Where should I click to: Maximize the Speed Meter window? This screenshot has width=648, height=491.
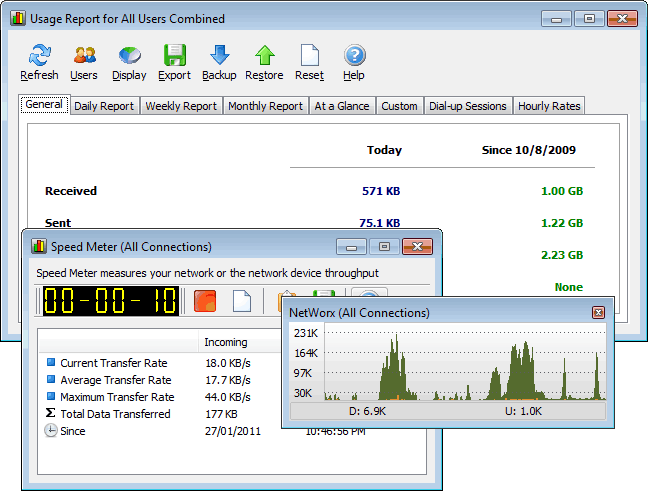coord(384,247)
